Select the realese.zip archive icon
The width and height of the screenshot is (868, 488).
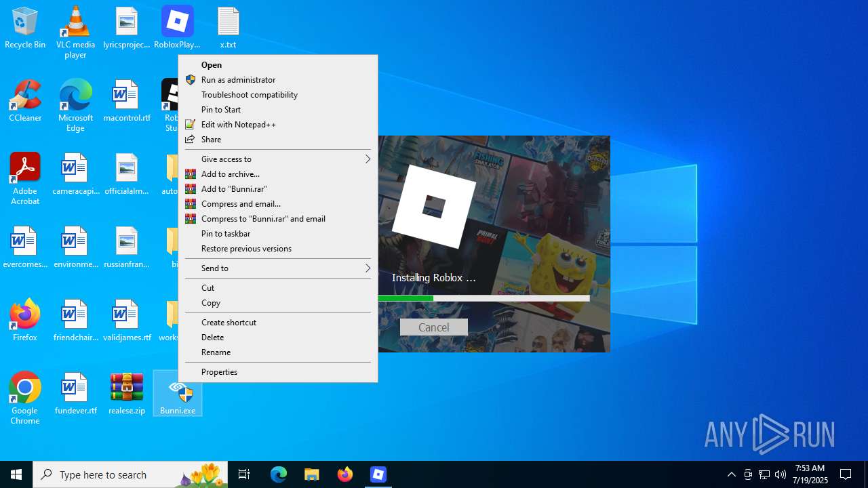point(127,393)
